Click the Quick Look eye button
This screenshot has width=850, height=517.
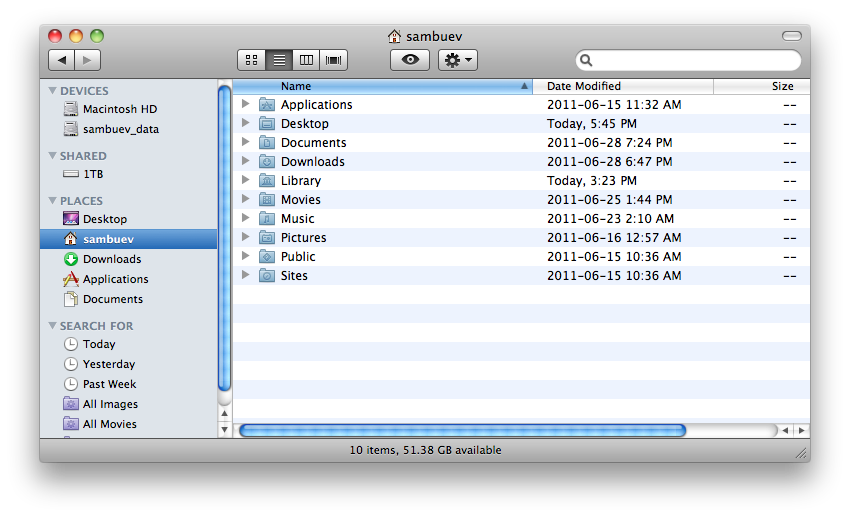coord(410,60)
